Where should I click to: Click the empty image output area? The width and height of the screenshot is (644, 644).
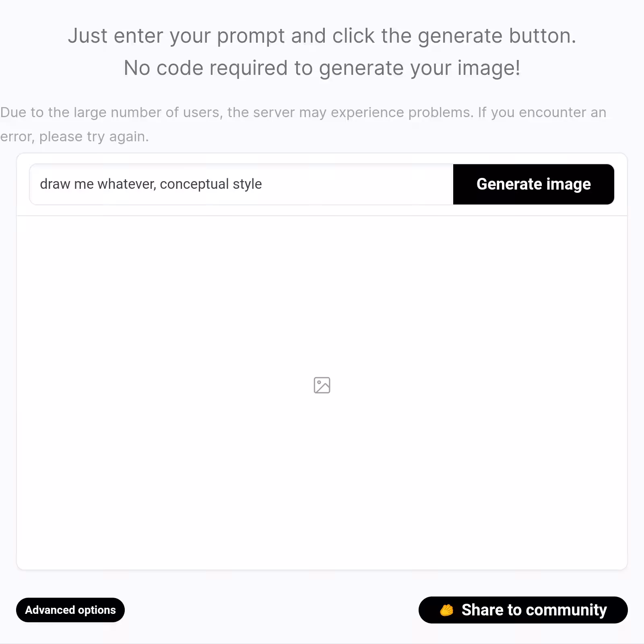tap(322, 392)
